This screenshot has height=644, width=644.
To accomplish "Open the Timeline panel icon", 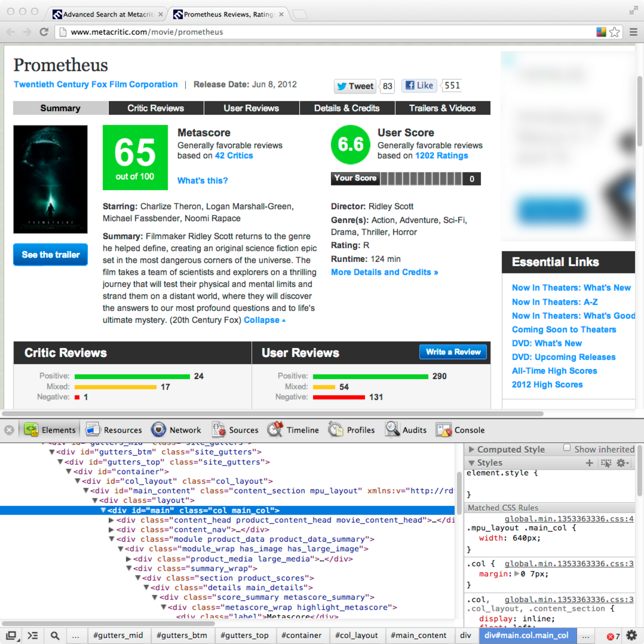I will pos(275,430).
